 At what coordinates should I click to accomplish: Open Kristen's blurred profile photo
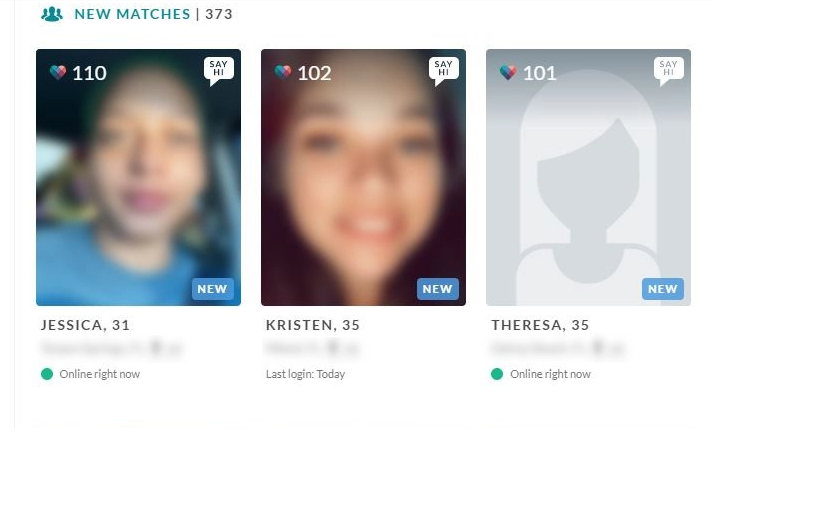(x=364, y=178)
